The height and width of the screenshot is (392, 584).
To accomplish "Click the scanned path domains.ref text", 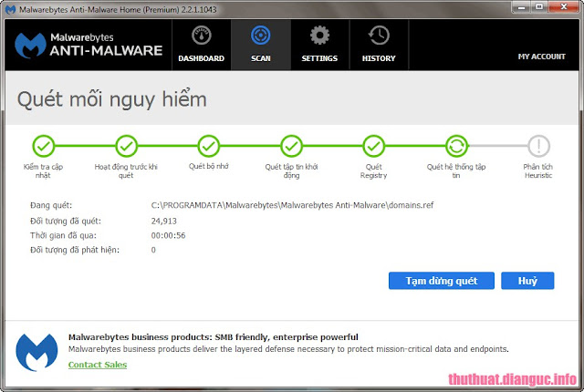I will [292, 205].
